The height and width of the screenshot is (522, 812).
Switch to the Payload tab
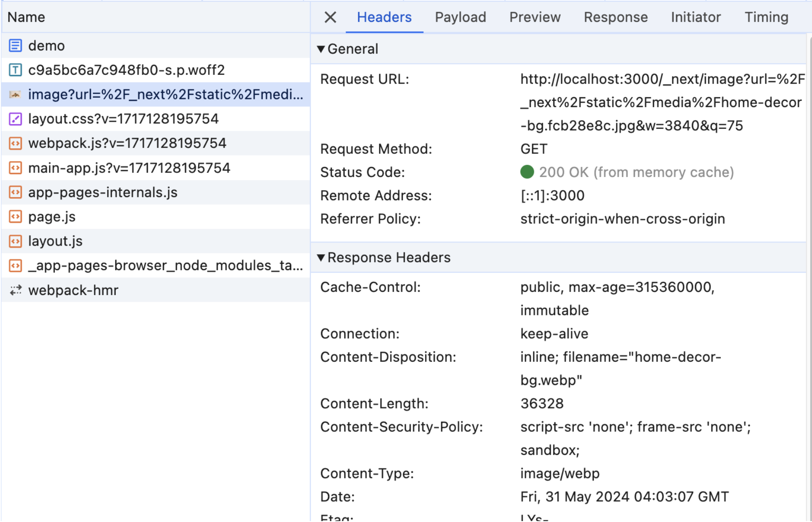click(460, 17)
